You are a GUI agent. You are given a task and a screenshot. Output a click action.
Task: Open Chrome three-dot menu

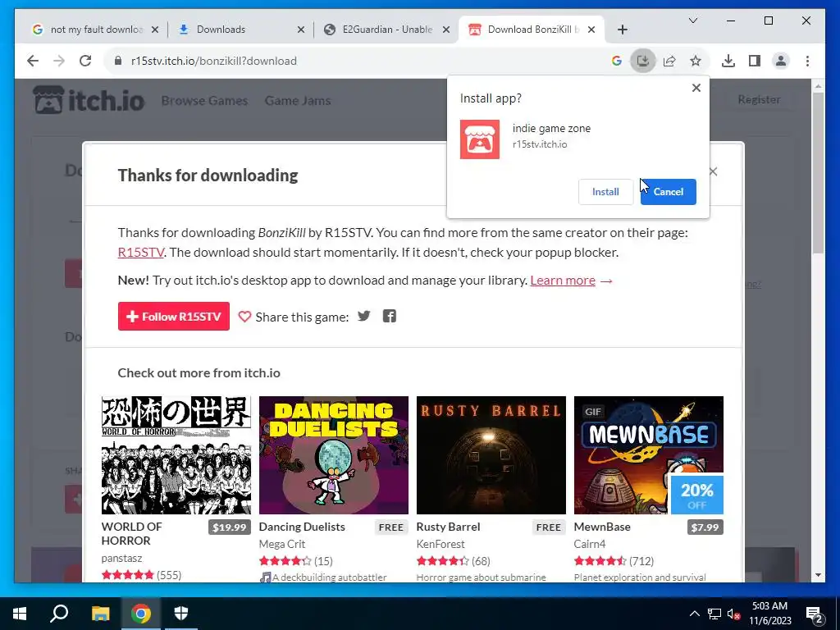807,61
